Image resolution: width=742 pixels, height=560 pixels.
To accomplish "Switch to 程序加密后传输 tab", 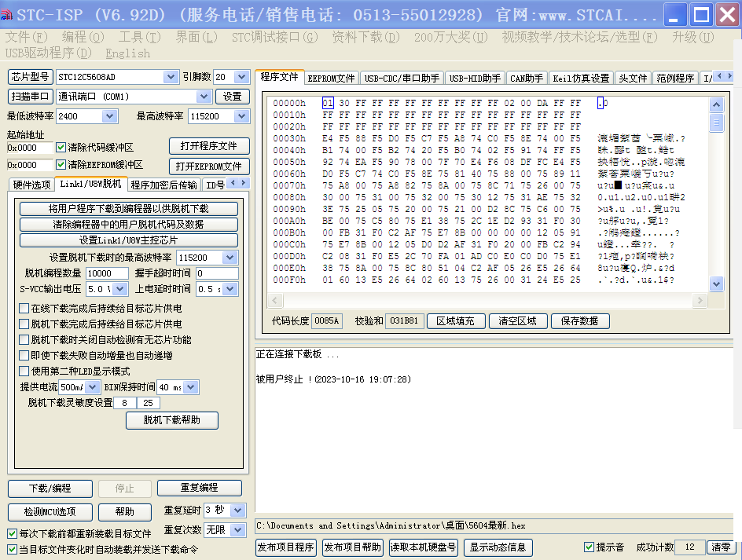I will point(163,185).
